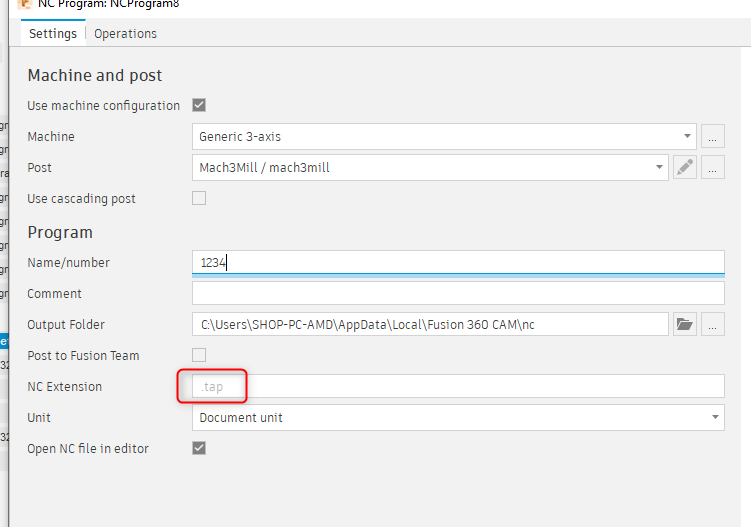Image resolution: width=751 pixels, height=527 pixels.
Task: Click the ellipsis button beside Post
Action: click(x=712, y=168)
